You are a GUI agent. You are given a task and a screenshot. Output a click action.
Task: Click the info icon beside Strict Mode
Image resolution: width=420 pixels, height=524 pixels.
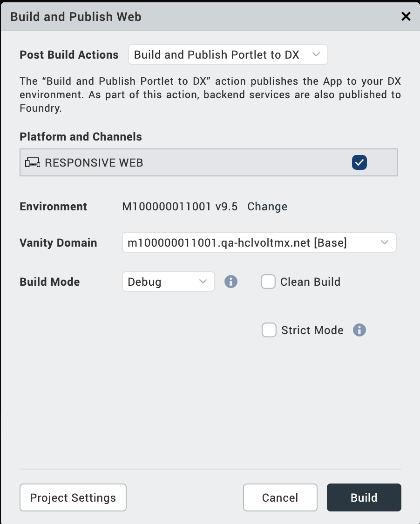359,330
